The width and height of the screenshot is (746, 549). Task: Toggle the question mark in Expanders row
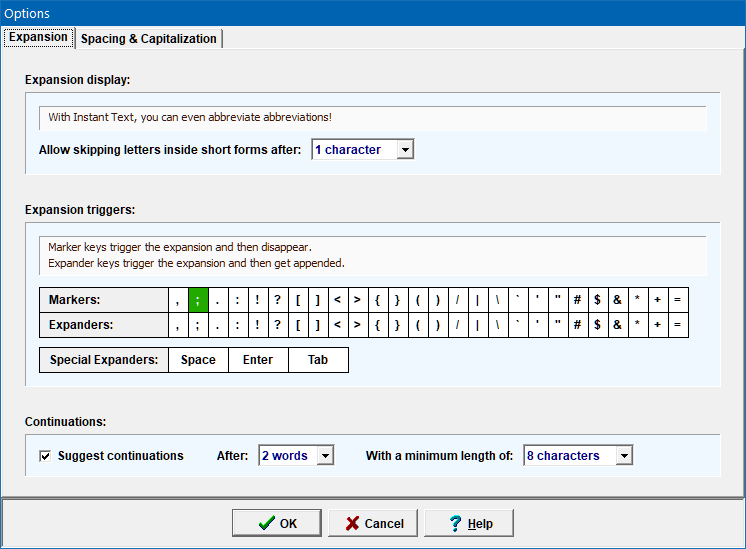278,325
